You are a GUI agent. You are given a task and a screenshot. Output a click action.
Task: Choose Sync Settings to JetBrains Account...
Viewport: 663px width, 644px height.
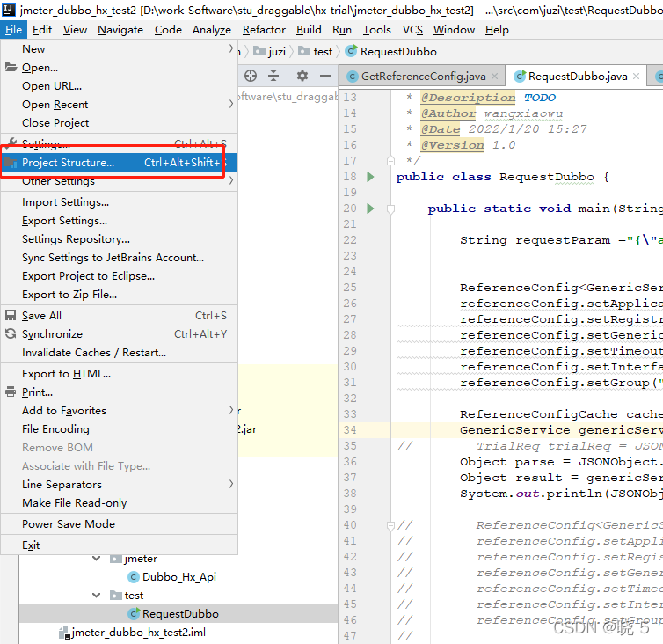tap(120, 257)
